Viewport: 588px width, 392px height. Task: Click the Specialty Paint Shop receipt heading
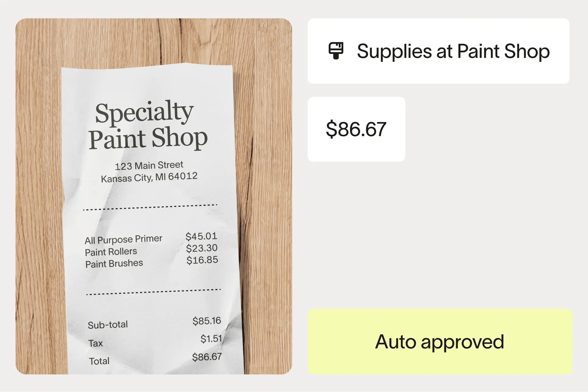click(148, 125)
